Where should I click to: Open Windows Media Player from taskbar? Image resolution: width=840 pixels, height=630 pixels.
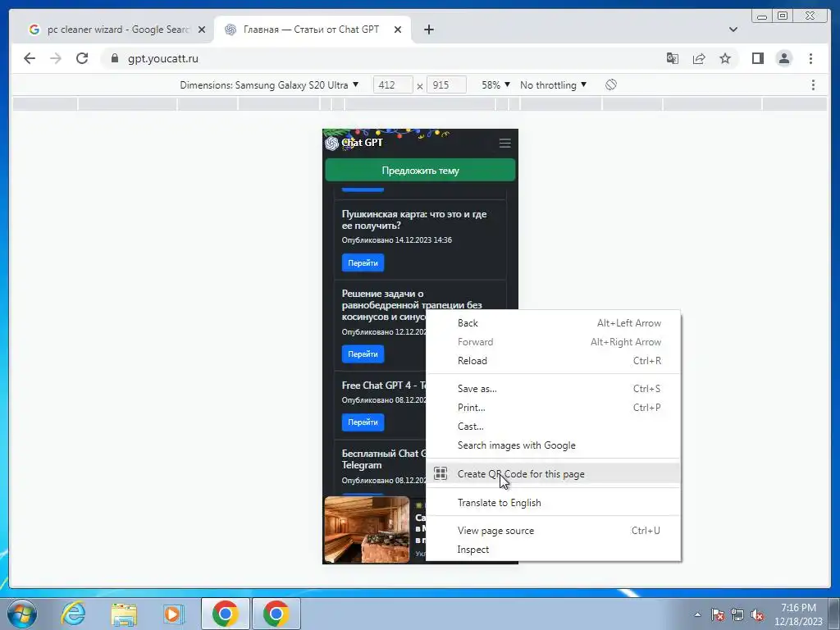point(174,614)
